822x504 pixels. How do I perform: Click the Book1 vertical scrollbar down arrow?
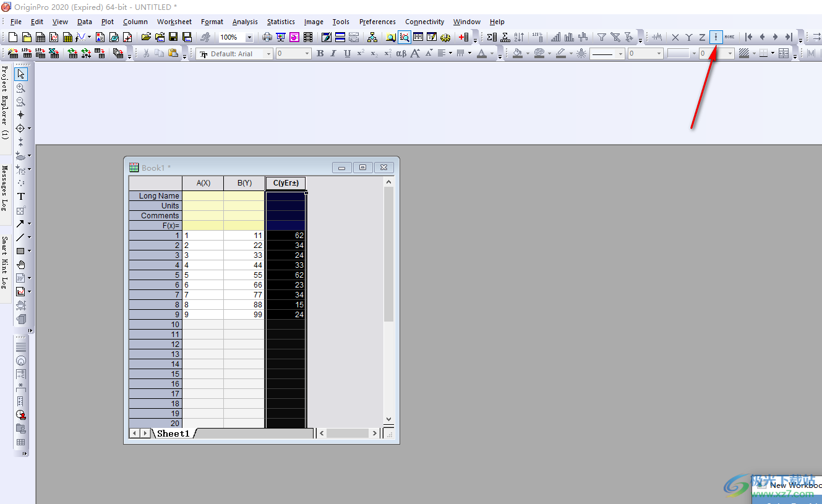coord(388,419)
